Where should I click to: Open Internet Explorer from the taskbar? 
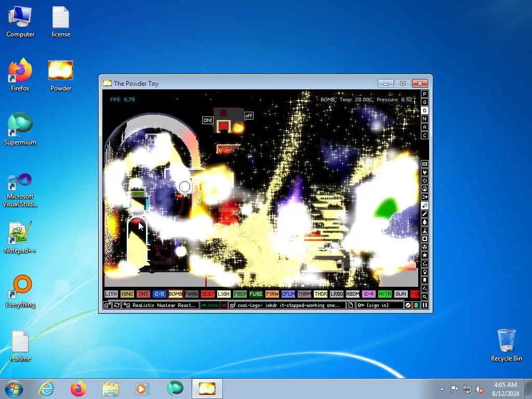click(46, 389)
